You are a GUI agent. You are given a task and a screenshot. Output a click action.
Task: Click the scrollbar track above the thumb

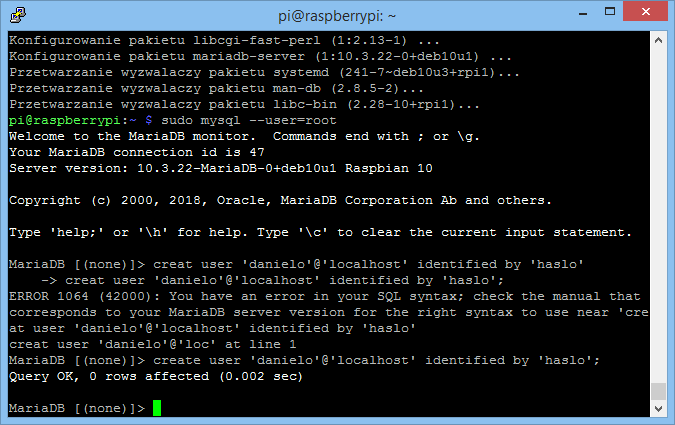(658, 200)
